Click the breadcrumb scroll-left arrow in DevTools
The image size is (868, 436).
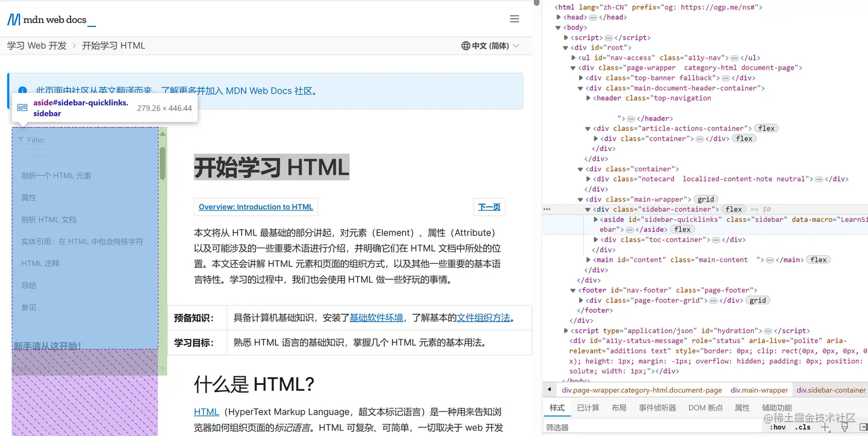tap(549, 390)
